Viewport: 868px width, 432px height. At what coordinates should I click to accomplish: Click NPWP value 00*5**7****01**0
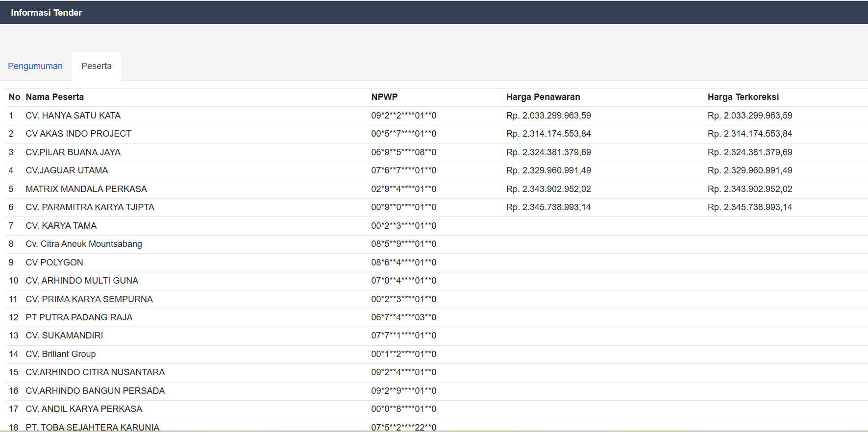pos(404,134)
